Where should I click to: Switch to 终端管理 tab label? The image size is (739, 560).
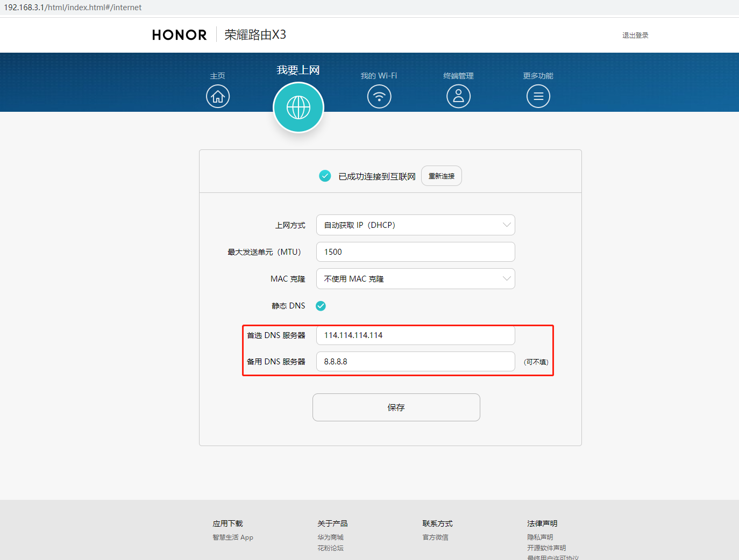pyautogui.click(x=458, y=76)
